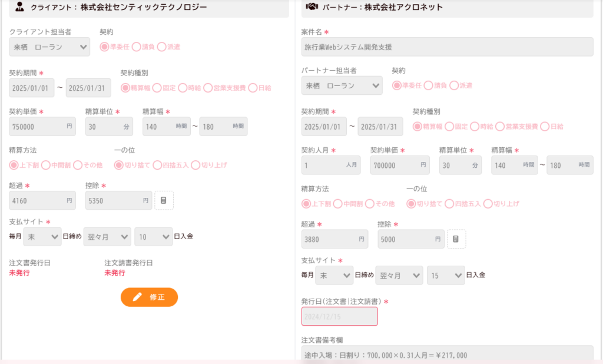The image size is (603, 364).
Task: Click the 案件名 text field
Action: (x=447, y=47)
